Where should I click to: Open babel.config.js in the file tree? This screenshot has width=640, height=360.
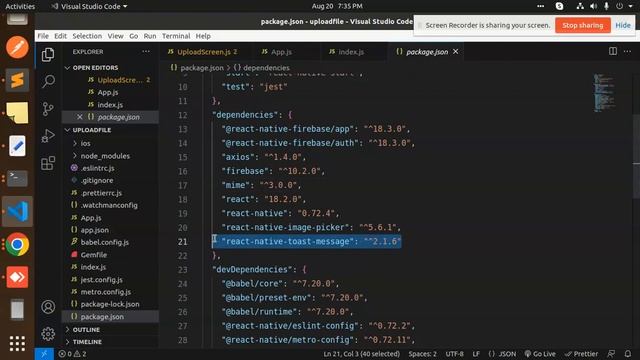coord(104,242)
